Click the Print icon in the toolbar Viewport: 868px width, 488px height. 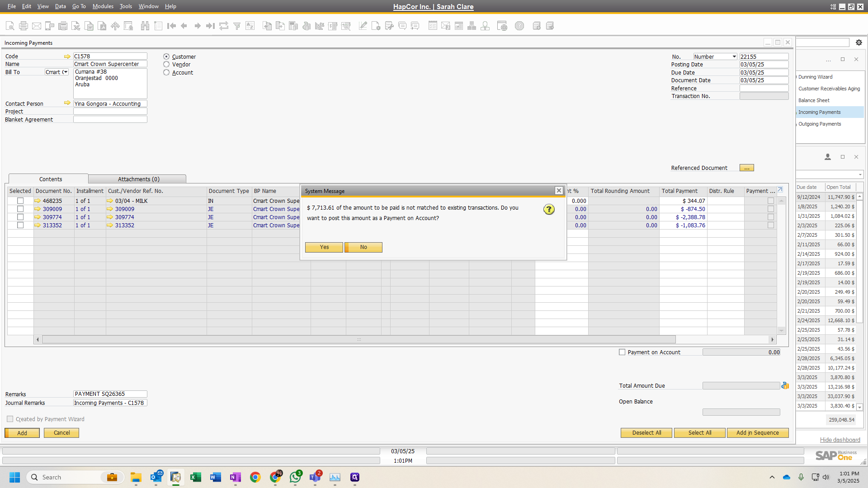pos(24,26)
